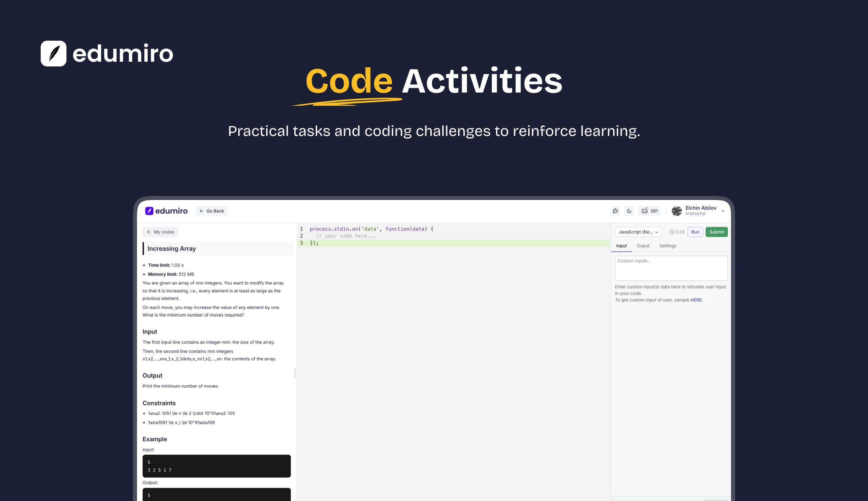Submit the solution
Screen dimensions: 868x501
pyautogui.click(x=716, y=232)
